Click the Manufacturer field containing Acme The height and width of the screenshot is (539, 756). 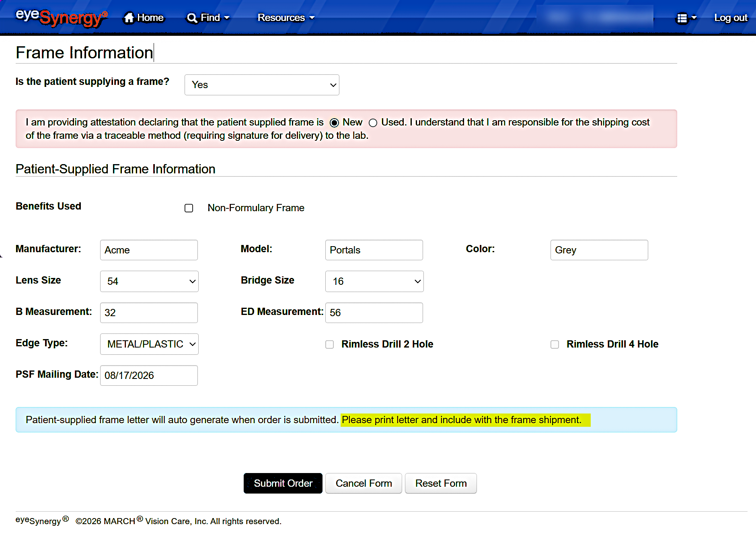point(149,250)
